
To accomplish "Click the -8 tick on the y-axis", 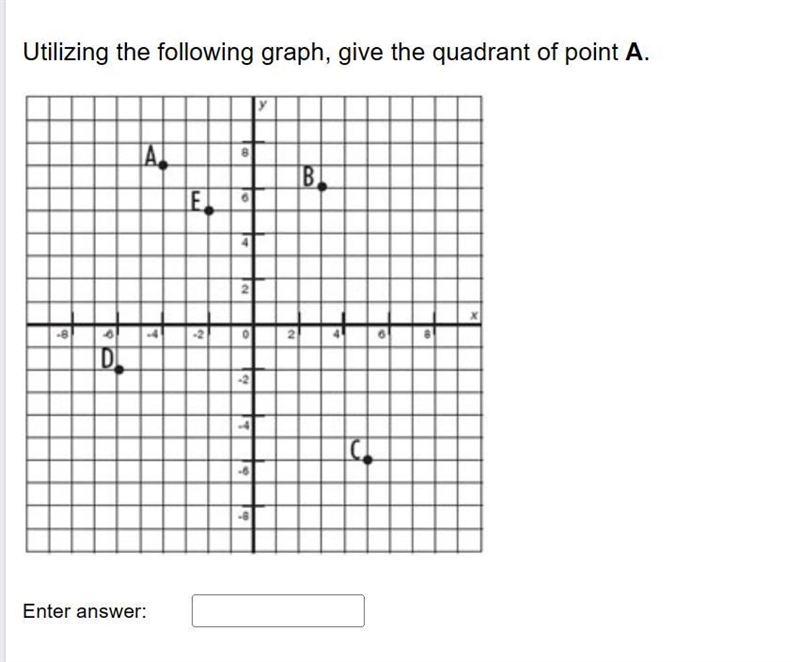I will coord(243,516).
